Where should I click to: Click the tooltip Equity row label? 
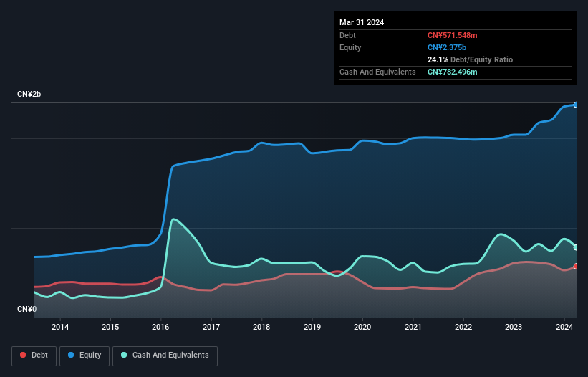click(x=350, y=47)
